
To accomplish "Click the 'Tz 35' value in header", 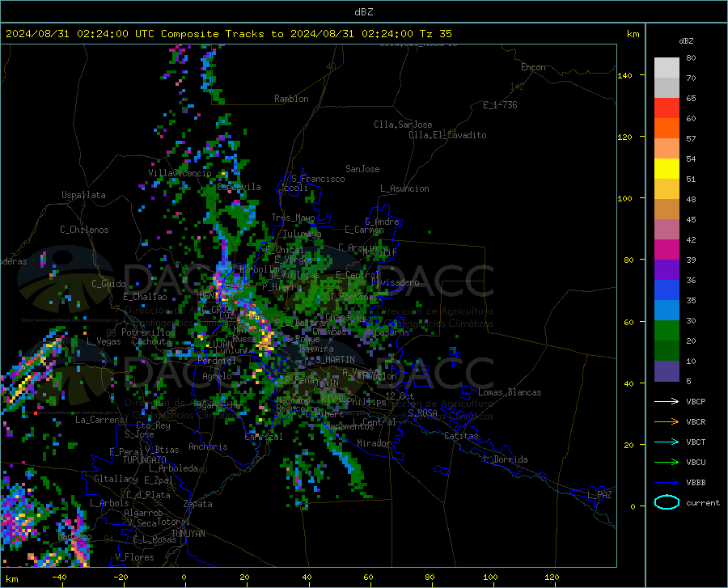I will click(x=435, y=34).
